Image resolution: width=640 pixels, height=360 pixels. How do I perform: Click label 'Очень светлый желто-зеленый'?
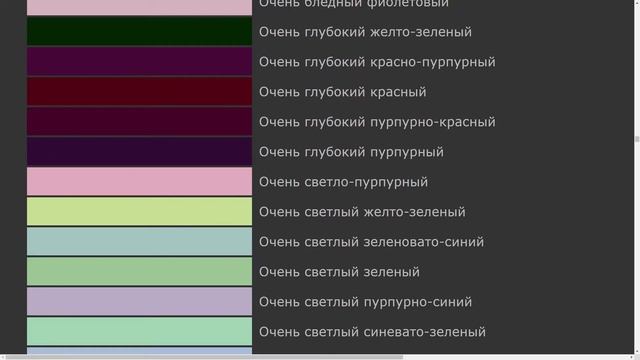point(362,212)
